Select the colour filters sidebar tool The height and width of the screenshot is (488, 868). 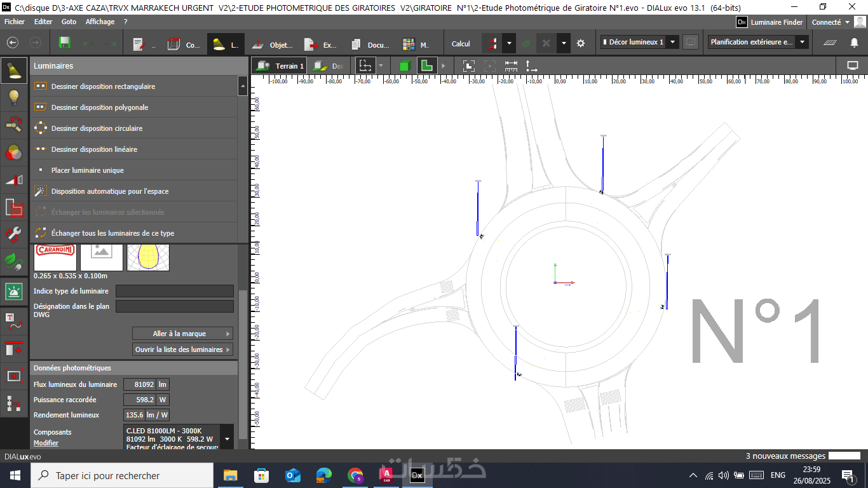14,152
